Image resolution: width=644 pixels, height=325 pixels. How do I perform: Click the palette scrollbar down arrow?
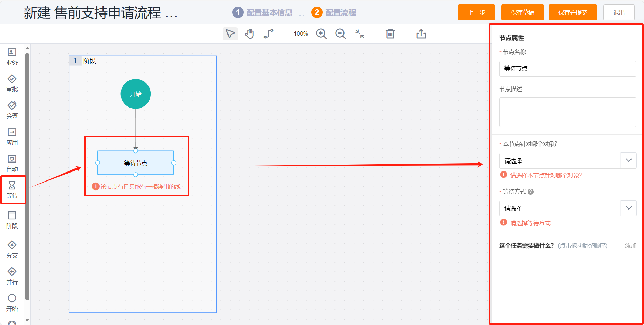[x=27, y=320]
